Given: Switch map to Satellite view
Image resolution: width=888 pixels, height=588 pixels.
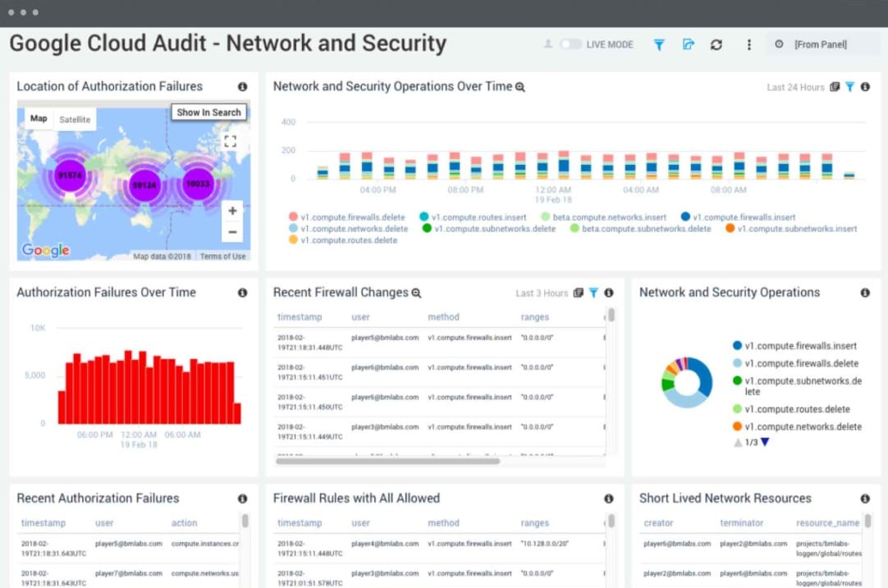Looking at the screenshot, I should pos(75,120).
